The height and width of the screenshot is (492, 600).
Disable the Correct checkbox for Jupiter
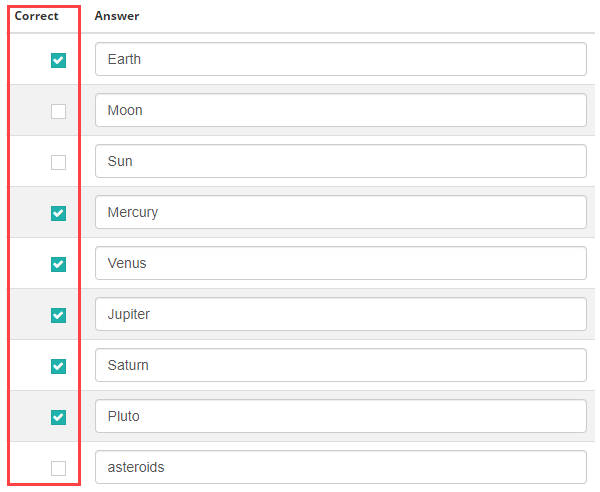(58, 315)
